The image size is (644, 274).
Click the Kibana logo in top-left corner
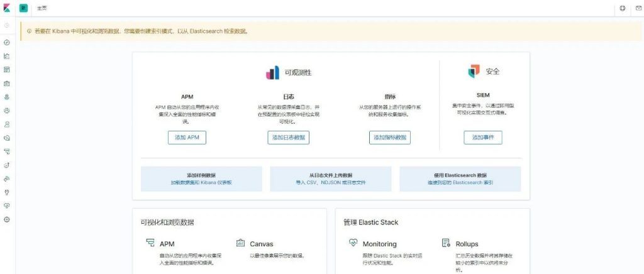(7, 8)
